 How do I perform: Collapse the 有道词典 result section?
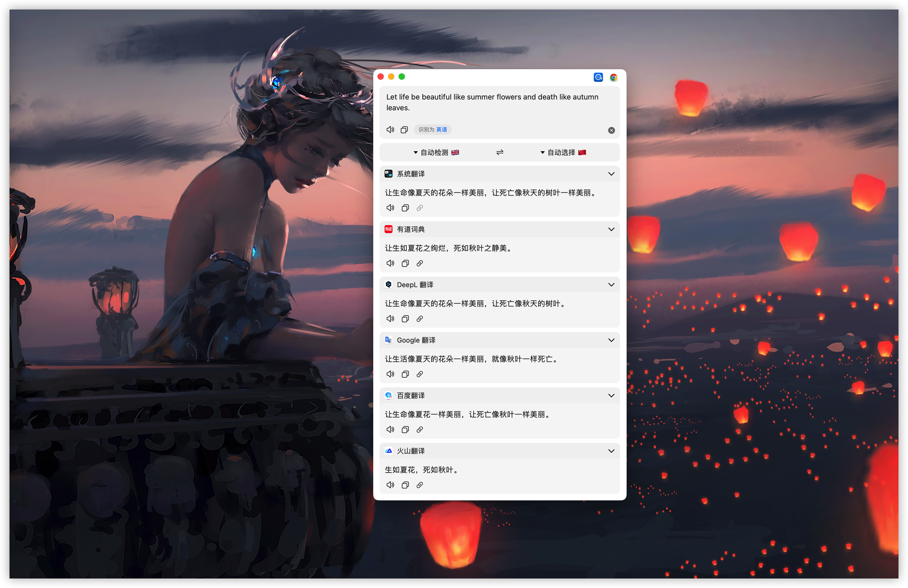(611, 229)
